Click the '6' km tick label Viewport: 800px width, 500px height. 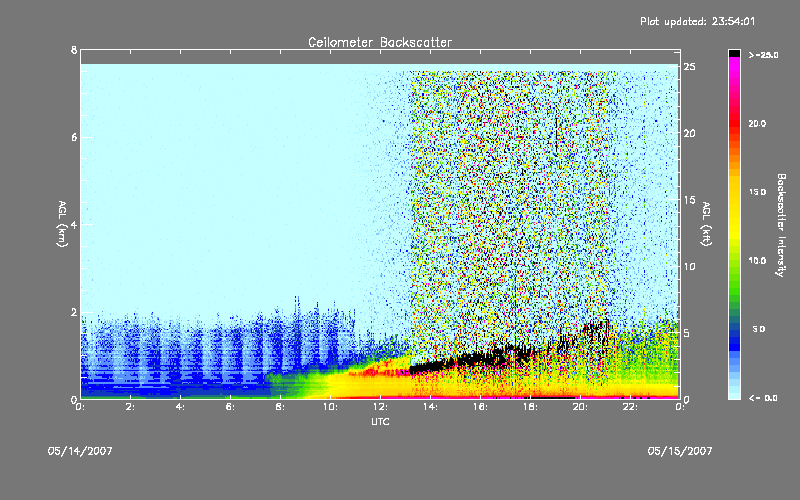[x=74, y=137]
